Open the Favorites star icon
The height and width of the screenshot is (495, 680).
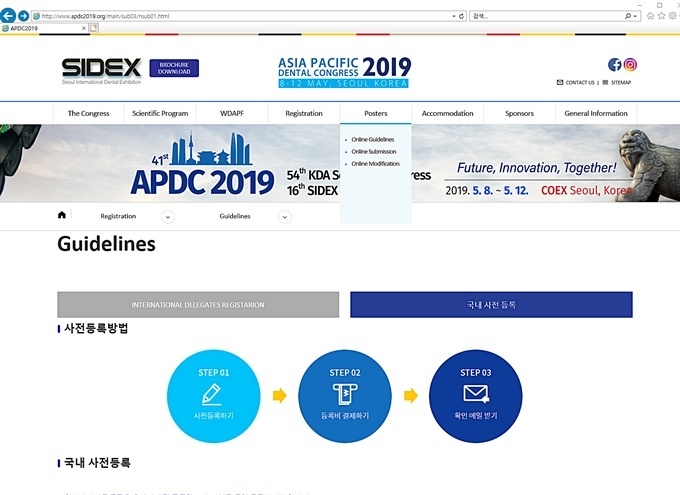pos(661,16)
